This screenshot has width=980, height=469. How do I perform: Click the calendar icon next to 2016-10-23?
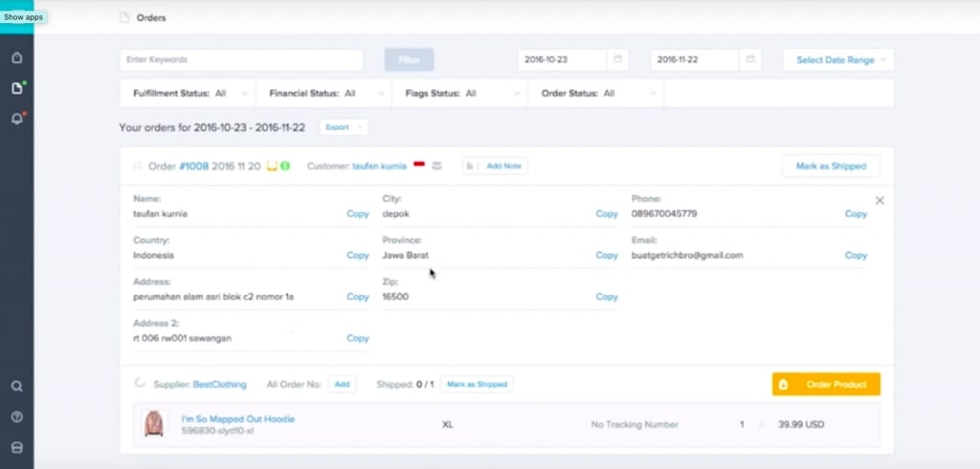click(618, 59)
